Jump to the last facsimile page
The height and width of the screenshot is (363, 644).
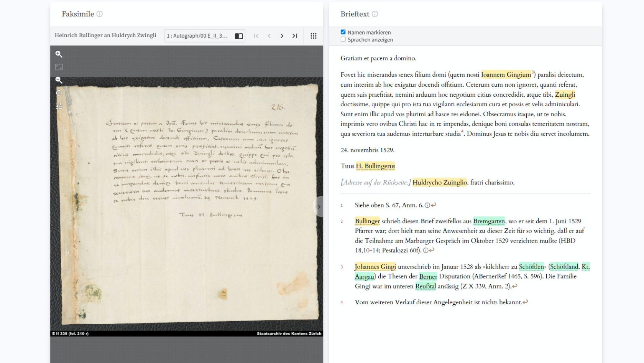click(295, 36)
